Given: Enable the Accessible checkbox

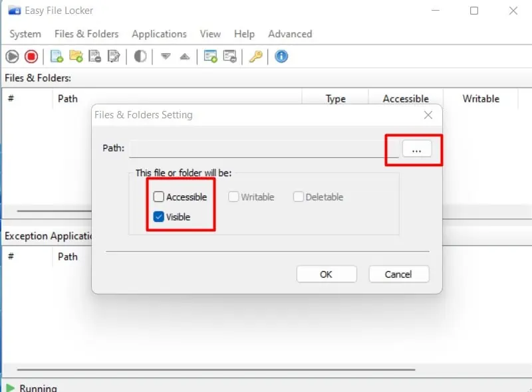Looking at the screenshot, I should [x=158, y=197].
